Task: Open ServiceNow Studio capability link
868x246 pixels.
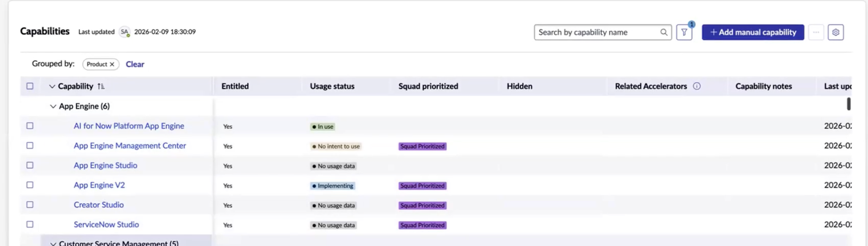Action: tap(106, 225)
